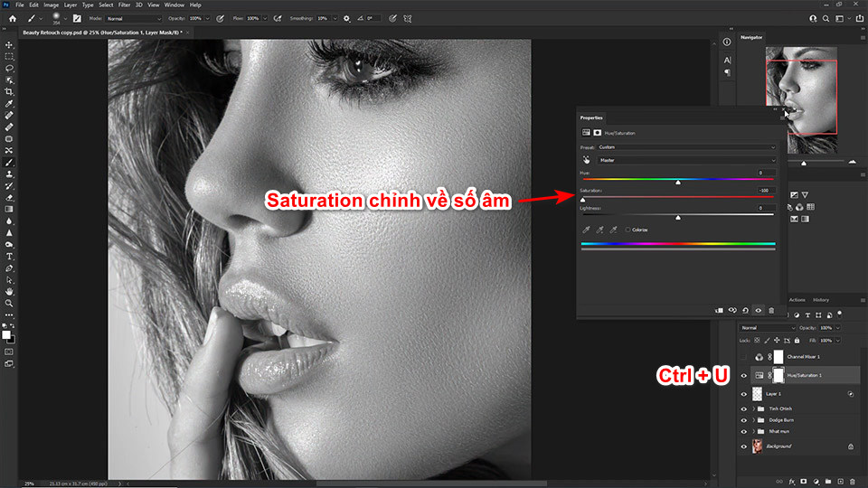Image resolution: width=868 pixels, height=488 pixels.
Task: Select Hue/Saturation 1 layer mask thumbnail
Action: point(778,375)
